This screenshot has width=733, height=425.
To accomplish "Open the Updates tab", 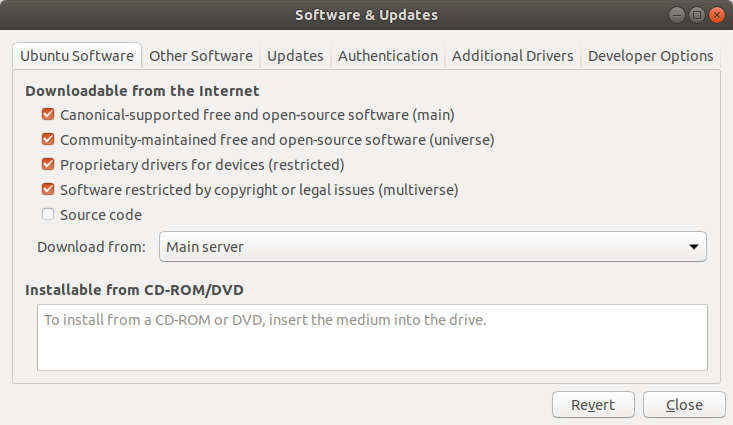I will (x=295, y=56).
